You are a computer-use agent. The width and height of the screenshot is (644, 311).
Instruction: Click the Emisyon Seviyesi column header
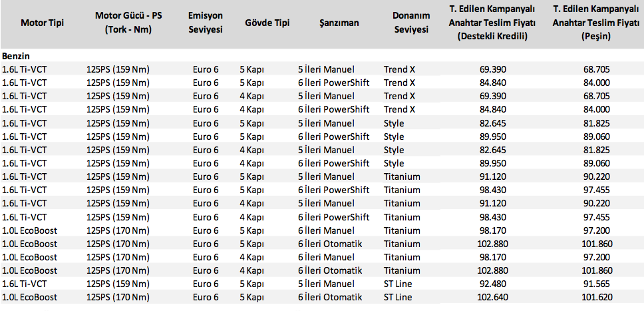[x=206, y=23]
